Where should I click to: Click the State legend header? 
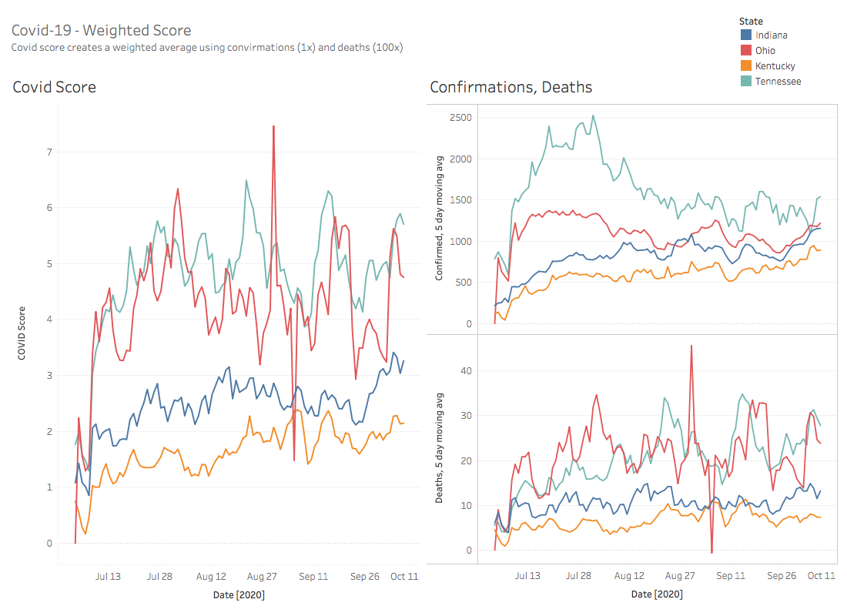[x=751, y=21]
